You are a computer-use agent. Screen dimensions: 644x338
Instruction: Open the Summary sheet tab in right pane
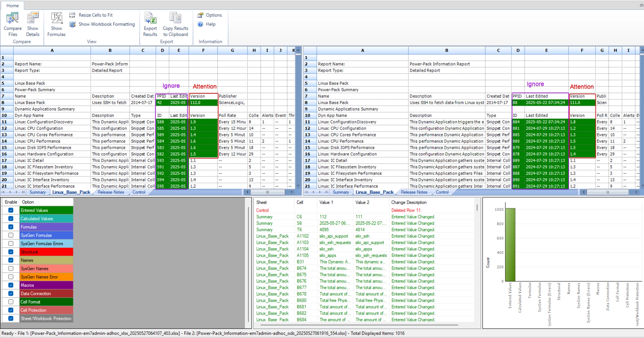click(341, 192)
